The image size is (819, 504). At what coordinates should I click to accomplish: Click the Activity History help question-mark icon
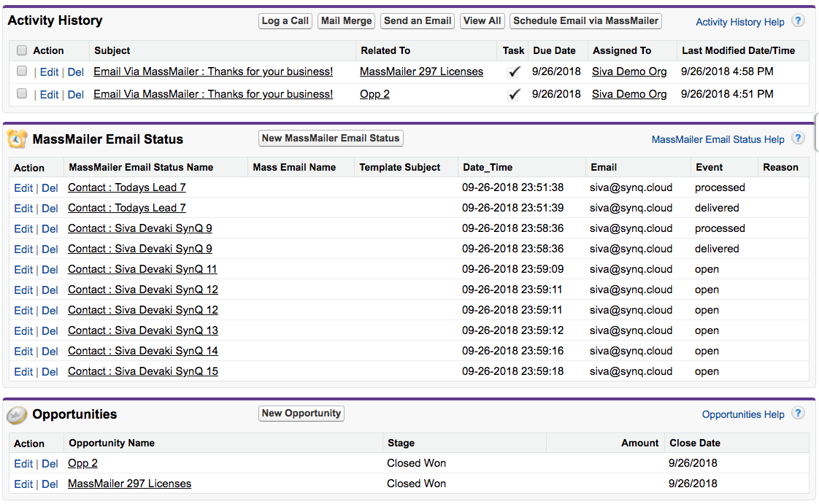(798, 21)
